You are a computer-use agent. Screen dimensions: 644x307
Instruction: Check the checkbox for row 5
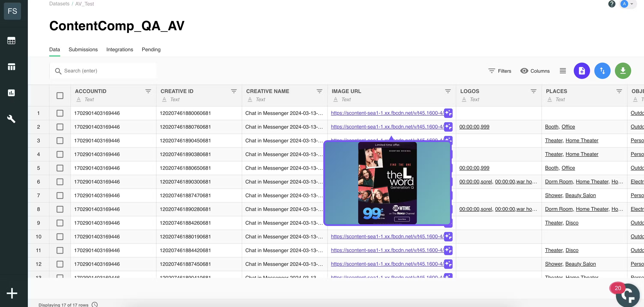point(60,168)
